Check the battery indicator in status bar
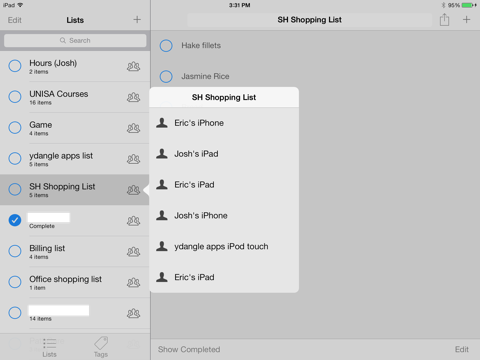The width and height of the screenshot is (480, 360). 469,5
